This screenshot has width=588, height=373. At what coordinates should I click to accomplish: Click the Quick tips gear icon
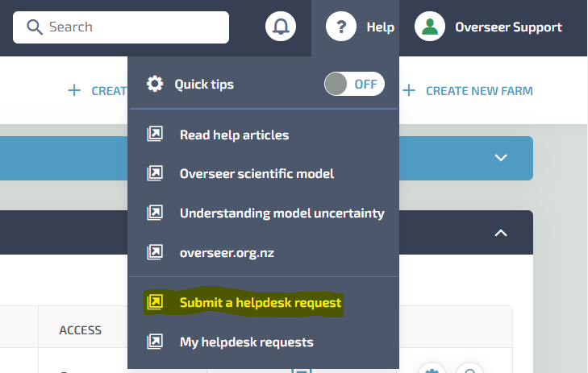point(155,84)
